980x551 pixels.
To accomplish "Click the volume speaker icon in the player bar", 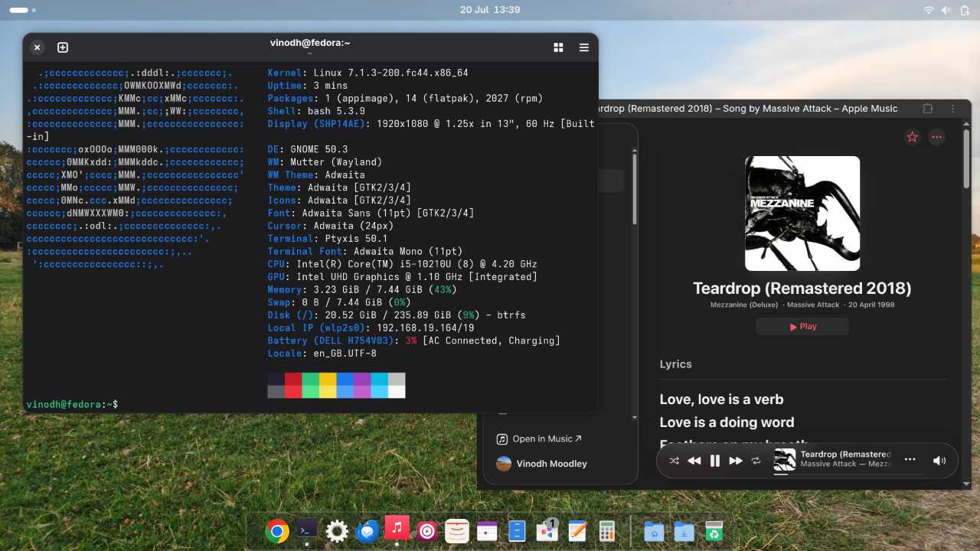I will pos(939,461).
